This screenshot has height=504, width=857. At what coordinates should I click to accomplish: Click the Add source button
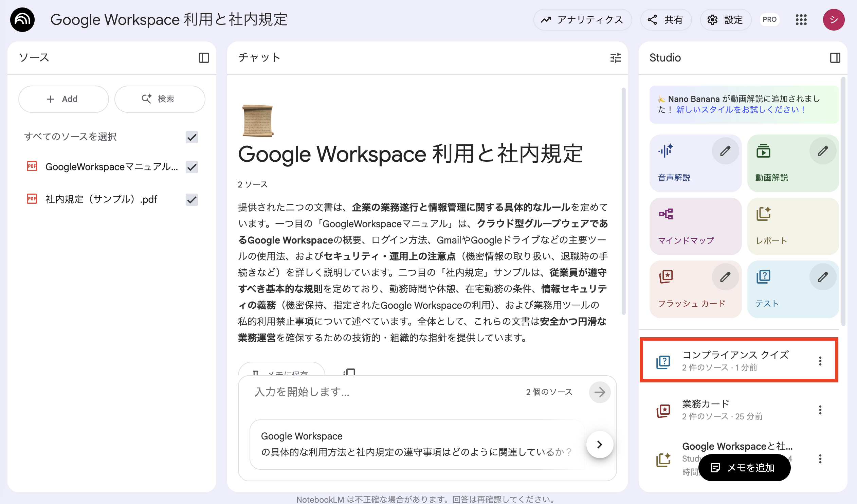pos(63,99)
